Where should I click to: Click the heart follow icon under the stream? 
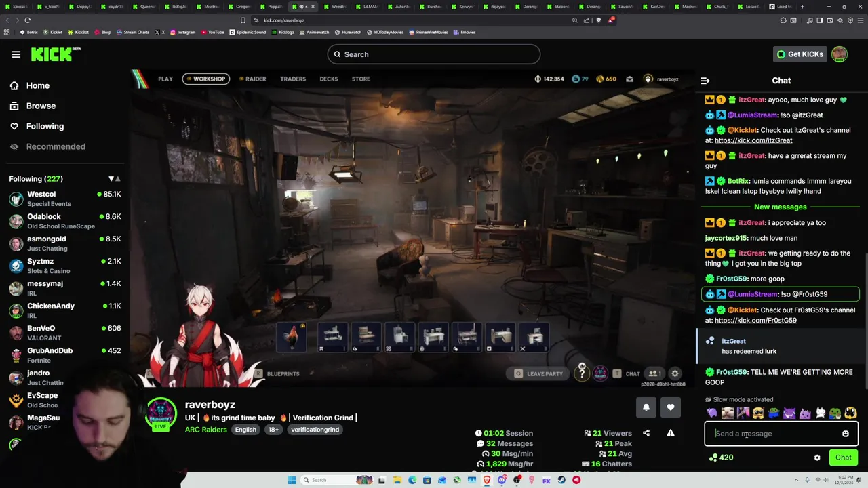pyautogui.click(x=671, y=407)
